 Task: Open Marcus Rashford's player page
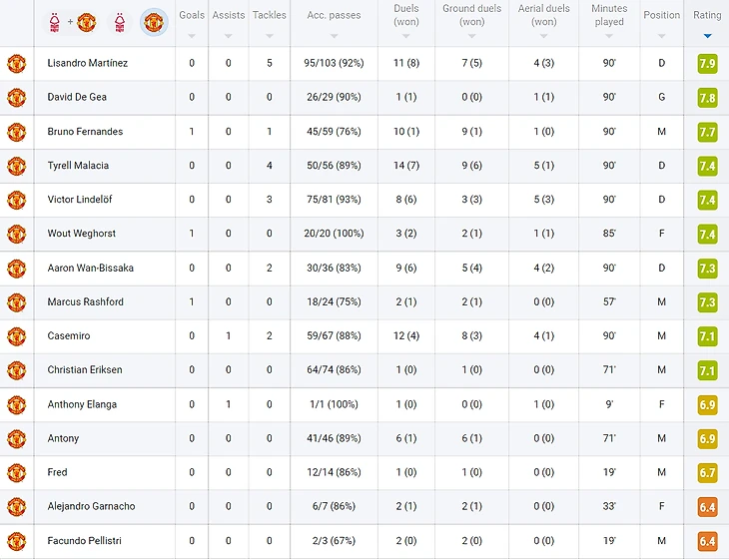(85, 302)
